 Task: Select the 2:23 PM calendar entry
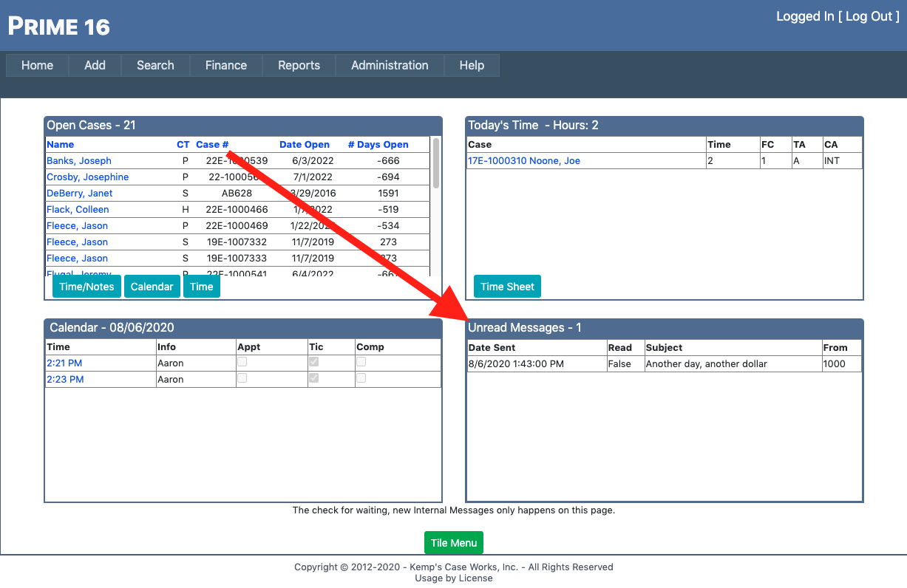[65, 379]
